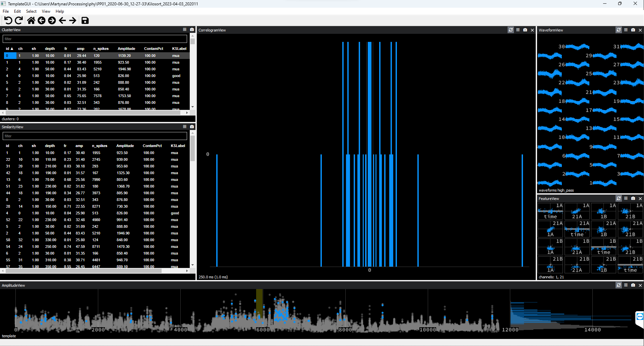Screen dimensions: 644x346
Task: Capture WaveformView with camera icon
Action: click(x=633, y=30)
